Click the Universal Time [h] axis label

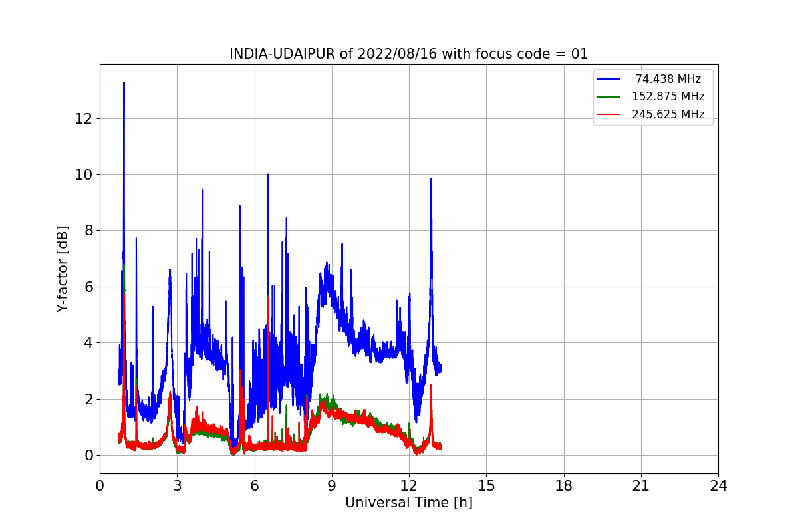[x=408, y=503]
